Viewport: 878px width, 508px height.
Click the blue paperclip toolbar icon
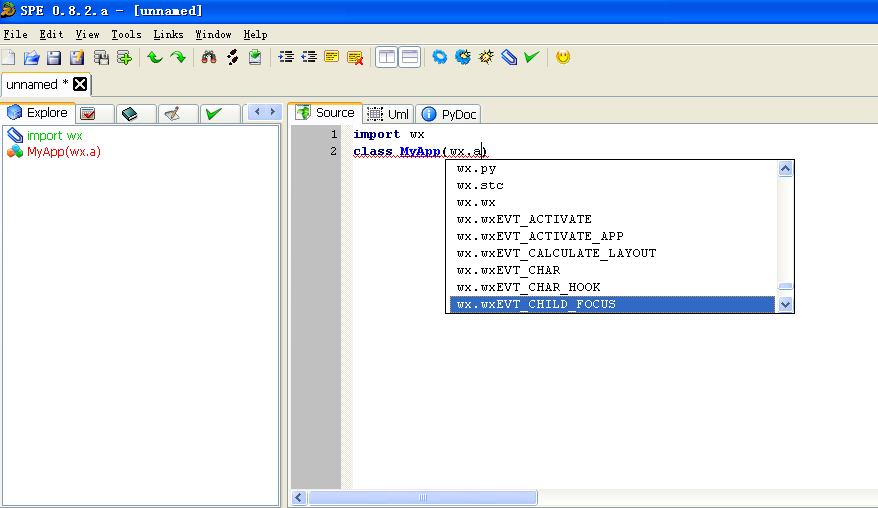pos(509,57)
